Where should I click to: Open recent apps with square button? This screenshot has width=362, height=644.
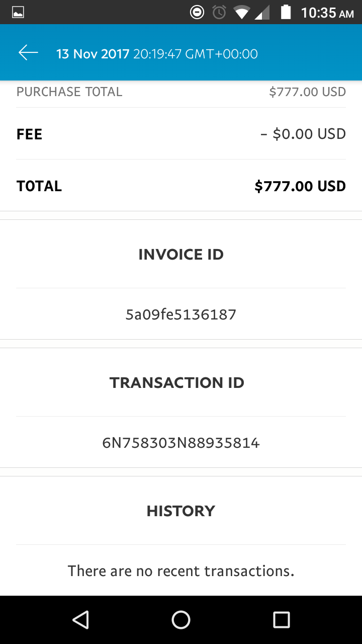[x=282, y=620]
